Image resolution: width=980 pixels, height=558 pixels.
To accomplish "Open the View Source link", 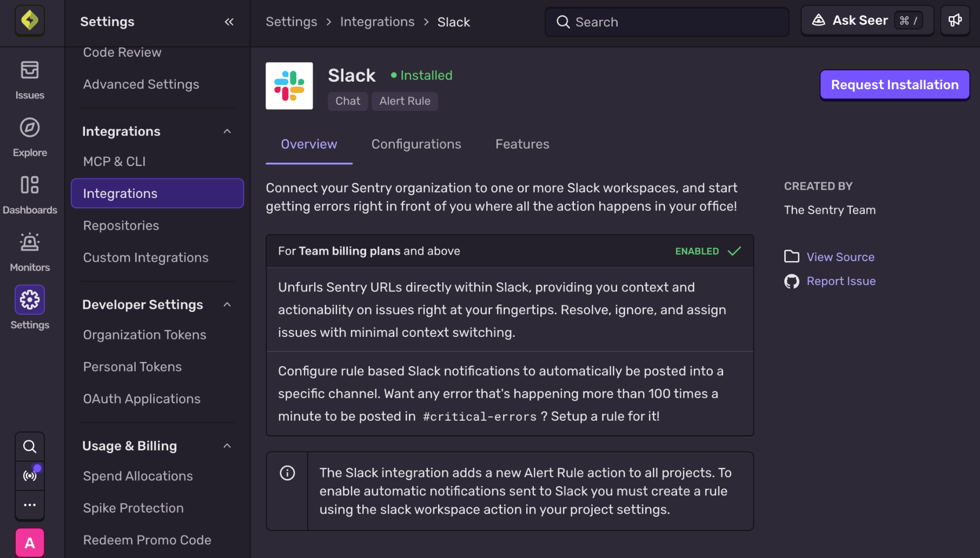I will (840, 257).
